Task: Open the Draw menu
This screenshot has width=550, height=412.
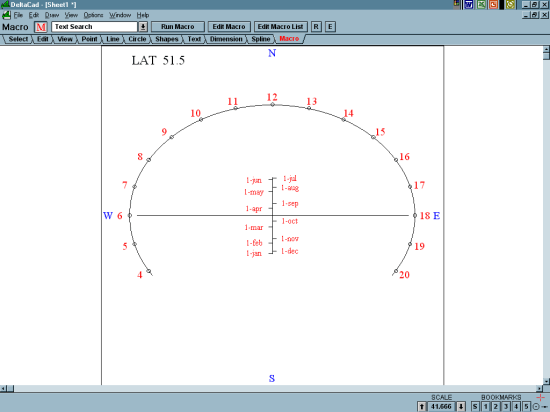Action: coord(52,15)
